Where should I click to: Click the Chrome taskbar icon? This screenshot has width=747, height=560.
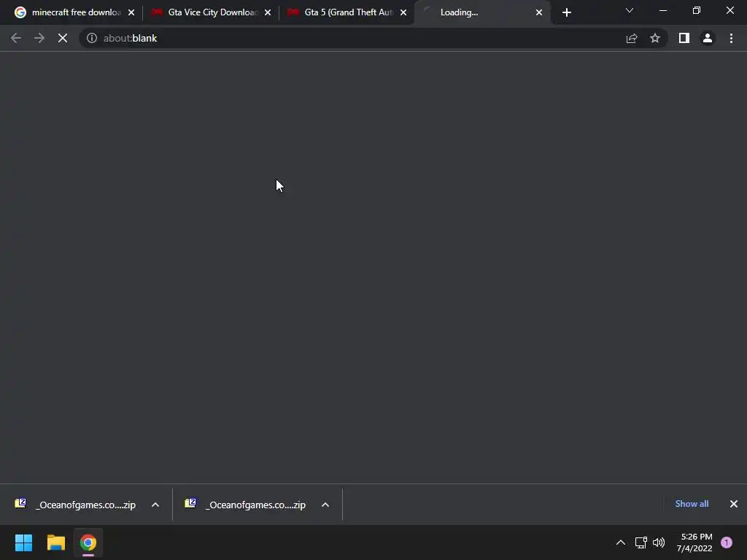[x=88, y=542]
